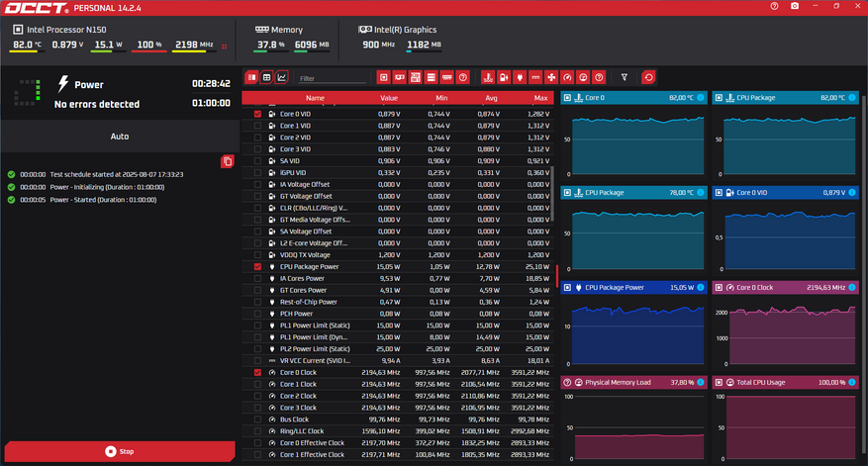Switch to table-only monitoring view

[x=267, y=77]
